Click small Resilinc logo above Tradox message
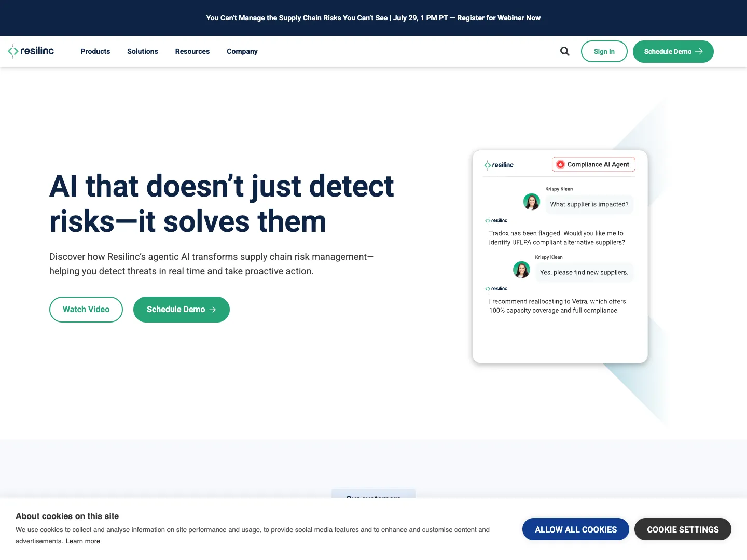This screenshot has width=747, height=560. (x=496, y=221)
